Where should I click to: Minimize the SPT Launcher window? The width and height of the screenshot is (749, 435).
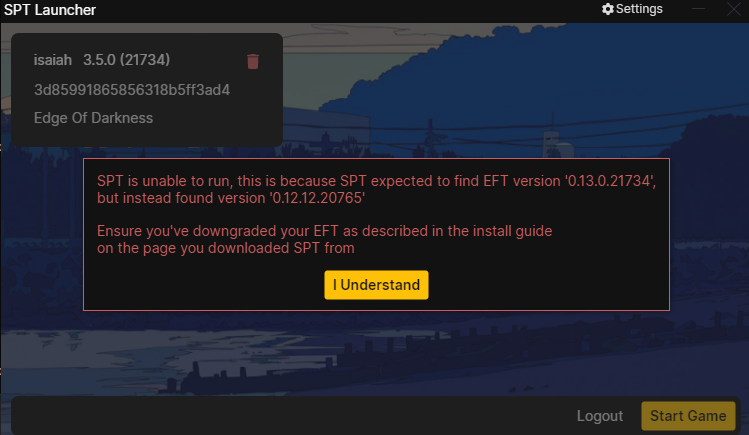tap(698, 9)
